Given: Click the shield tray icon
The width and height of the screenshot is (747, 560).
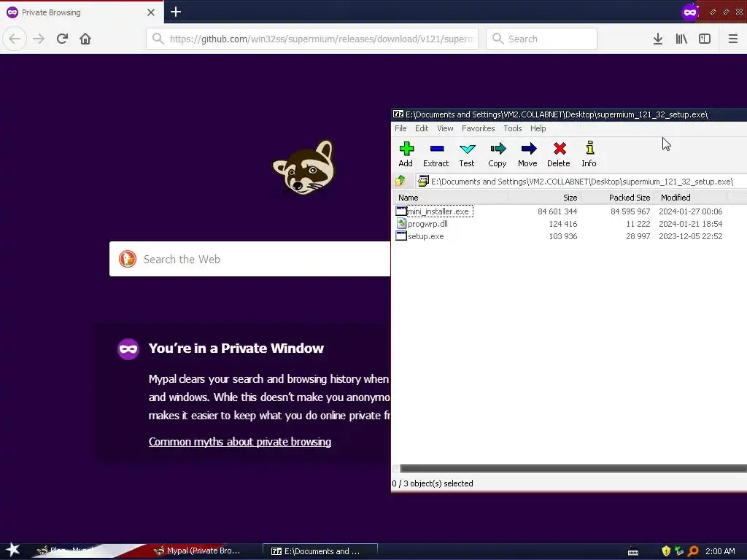Looking at the screenshot, I should click(666, 551).
